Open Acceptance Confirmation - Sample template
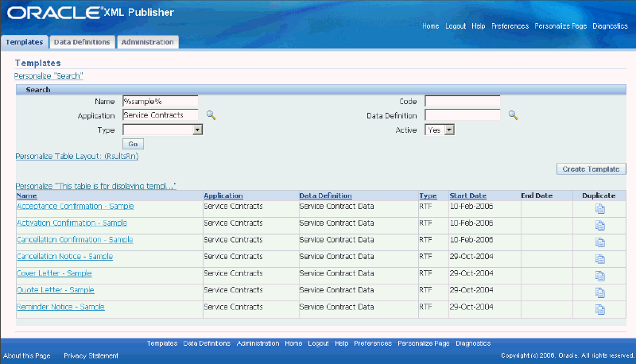Image resolution: width=636 pixels, height=364 pixels. 75,206
